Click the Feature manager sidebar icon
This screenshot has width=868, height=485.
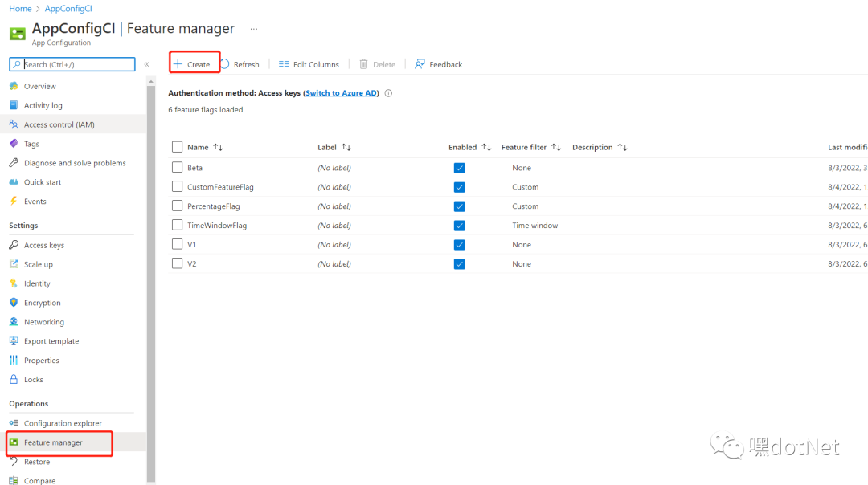point(14,442)
